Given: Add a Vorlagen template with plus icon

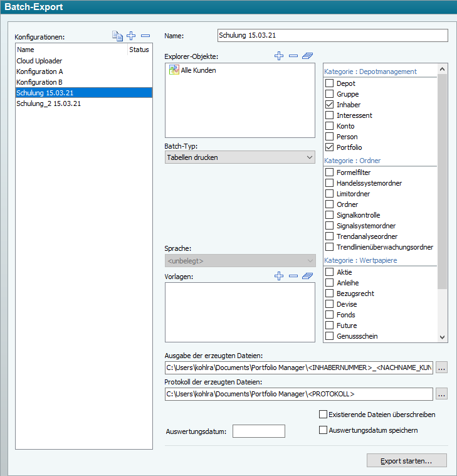Looking at the screenshot, I should pos(279,276).
